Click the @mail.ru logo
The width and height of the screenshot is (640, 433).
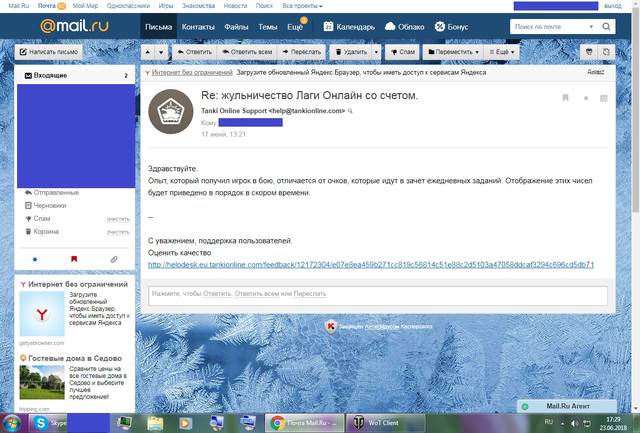coord(75,26)
